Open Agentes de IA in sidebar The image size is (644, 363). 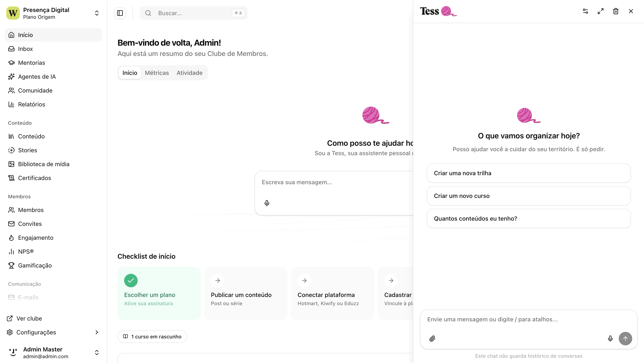coord(37,77)
